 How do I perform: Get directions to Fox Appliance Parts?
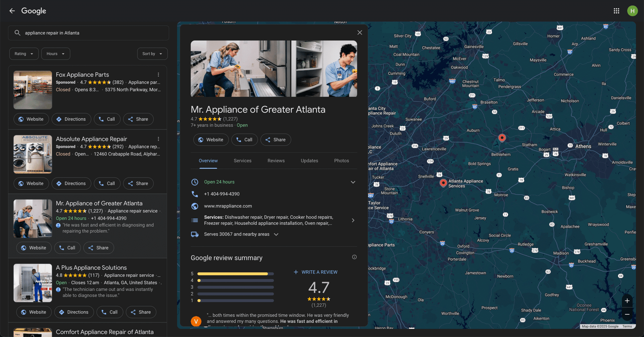point(71,119)
